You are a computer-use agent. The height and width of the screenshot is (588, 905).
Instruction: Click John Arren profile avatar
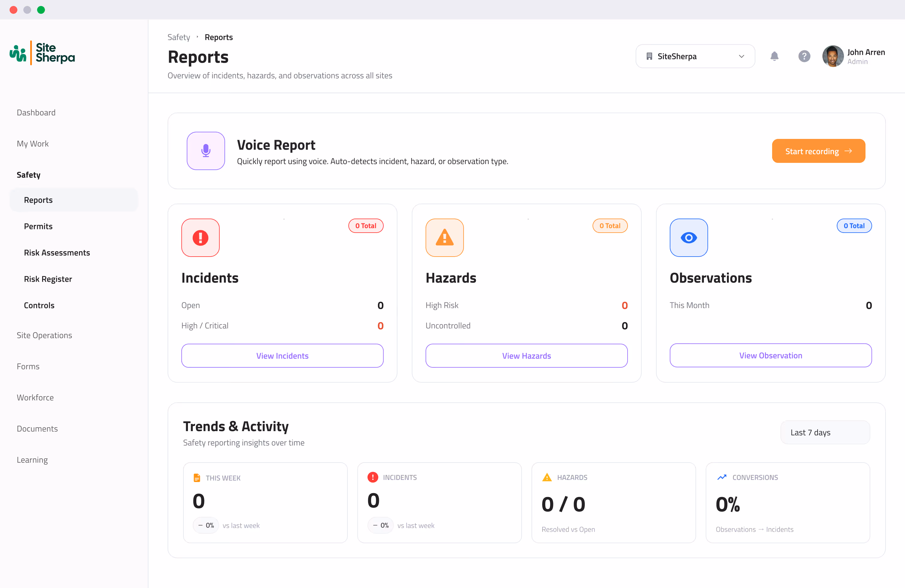click(x=833, y=56)
